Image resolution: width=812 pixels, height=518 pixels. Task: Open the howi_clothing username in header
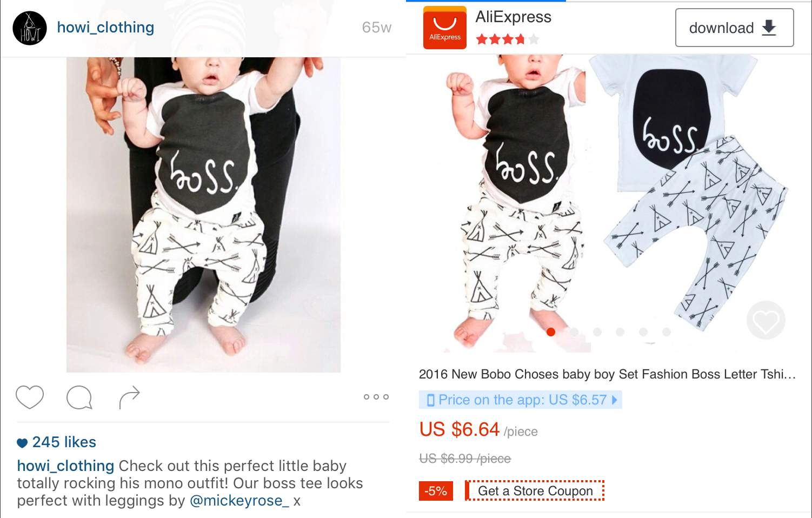[105, 27]
